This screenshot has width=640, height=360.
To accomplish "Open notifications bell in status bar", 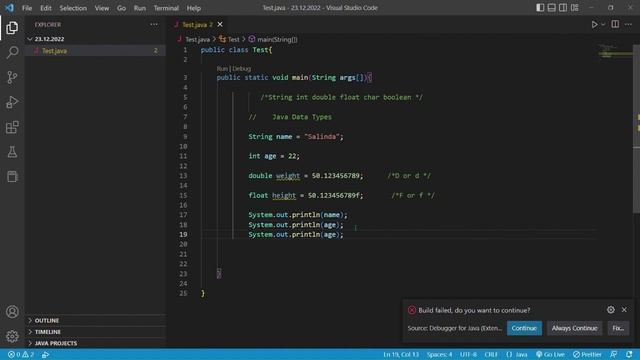I will point(629,354).
